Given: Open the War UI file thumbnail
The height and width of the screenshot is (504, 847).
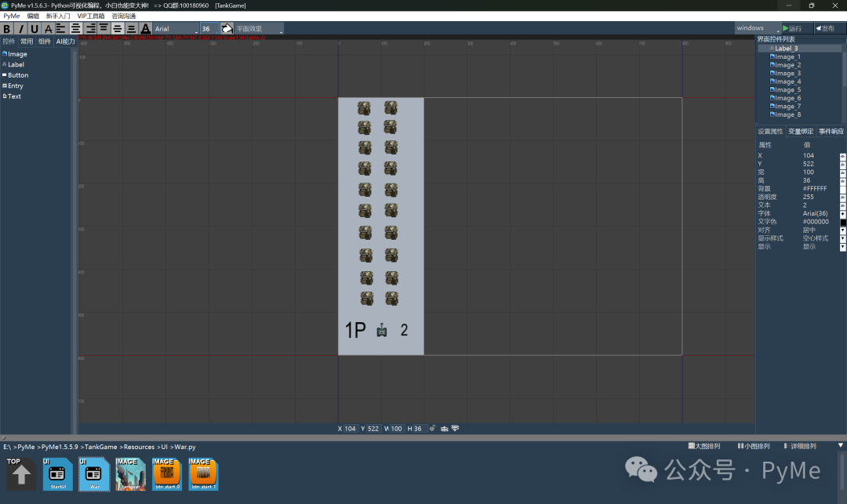Looking at the screenshot, I should point(94,473).
